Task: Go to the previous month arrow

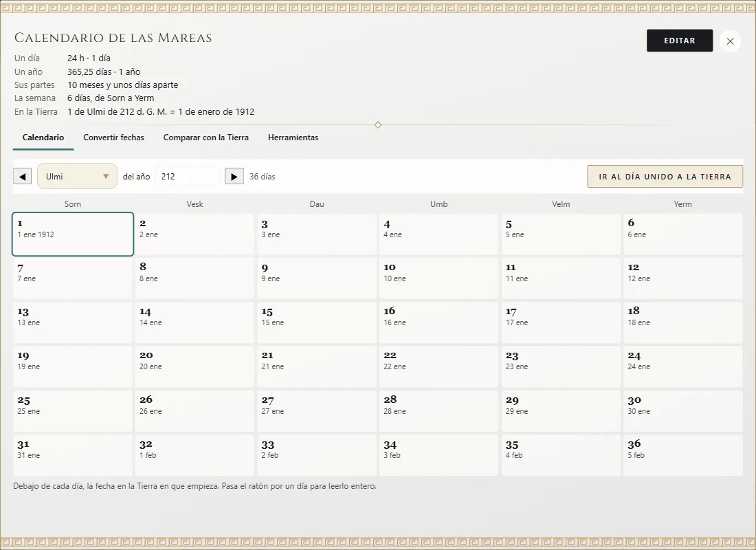Action: (22, 177)
